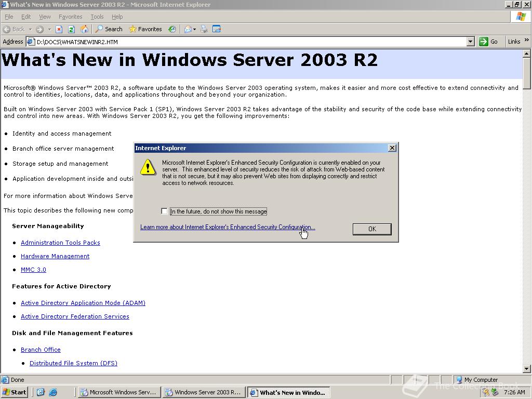Click the History globe icon

click(172, 29)
